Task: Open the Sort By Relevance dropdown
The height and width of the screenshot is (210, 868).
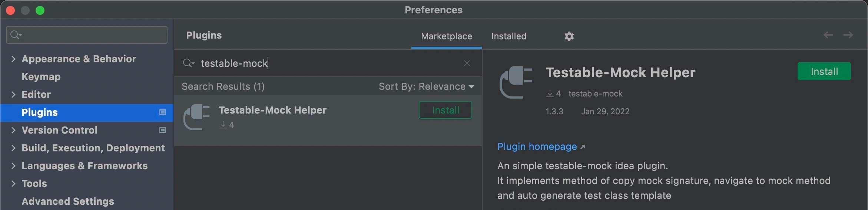Action: (426, 86)
